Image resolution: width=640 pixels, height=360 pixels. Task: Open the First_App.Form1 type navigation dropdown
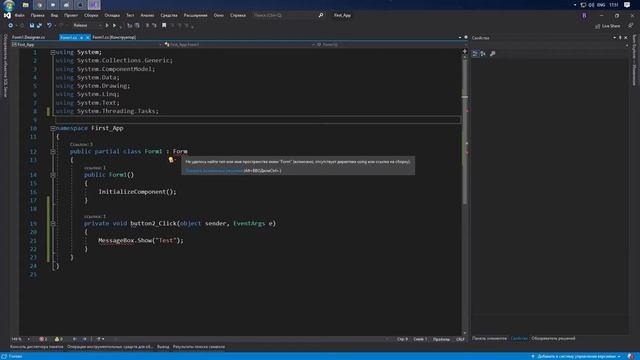pos(239,44)
